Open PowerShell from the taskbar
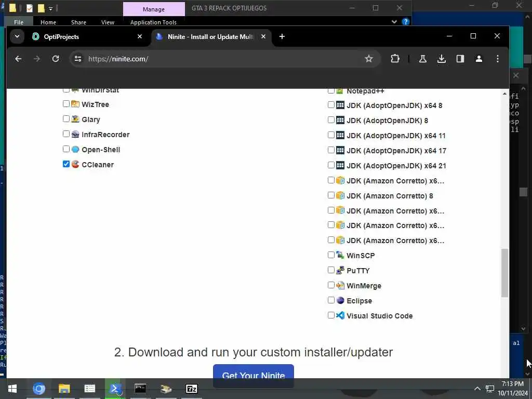The image size is (532, 399). (x=115, y=389)
